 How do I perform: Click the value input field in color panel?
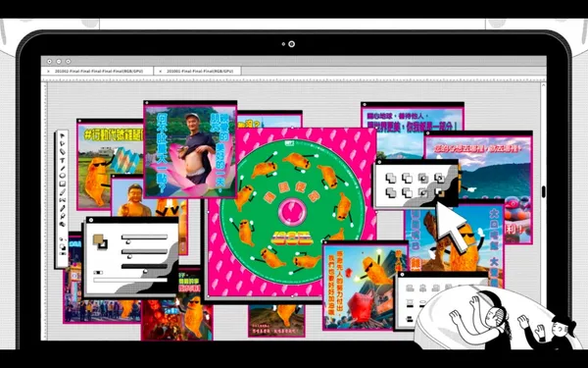[x=130, y=280]
